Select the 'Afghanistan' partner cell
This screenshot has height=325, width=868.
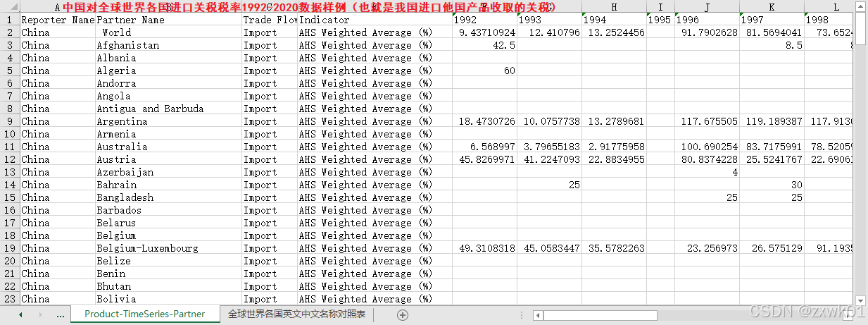pos(168,45)
